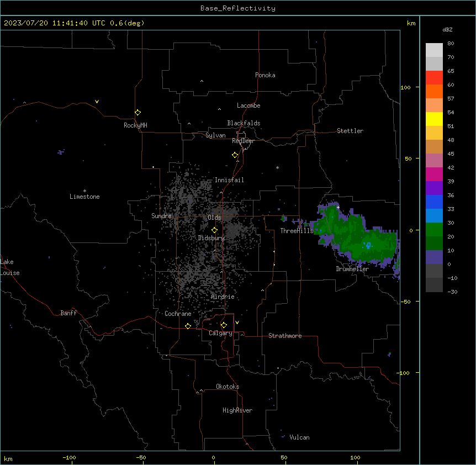
Task: Click the 50 tick on bottom axis
Action: point(284,458)
